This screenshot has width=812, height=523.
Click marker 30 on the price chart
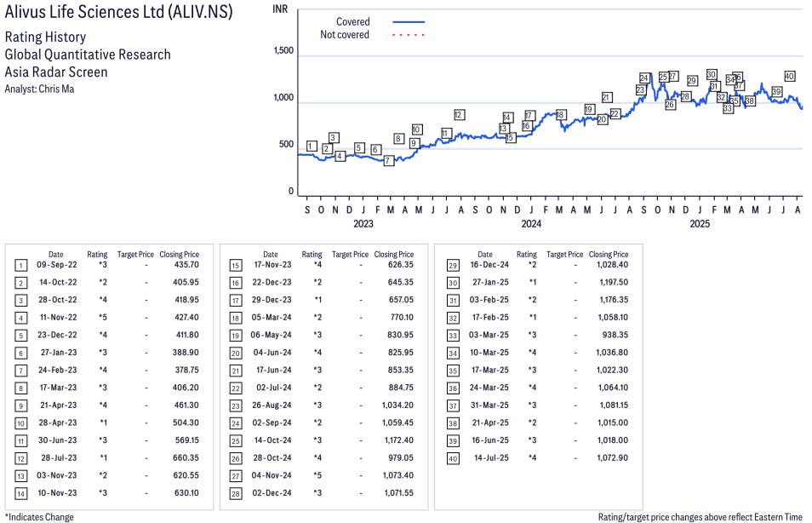pyautogui.click(x=711, y=74)
